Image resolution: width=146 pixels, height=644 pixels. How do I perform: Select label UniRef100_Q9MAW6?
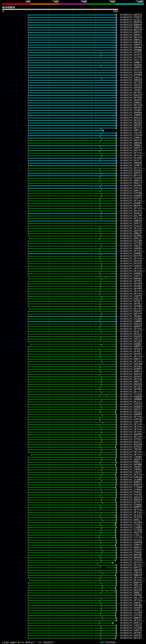(131, 50)
